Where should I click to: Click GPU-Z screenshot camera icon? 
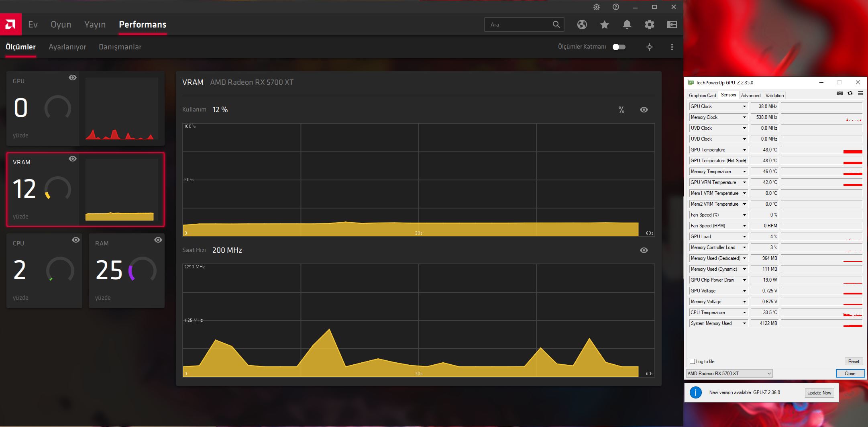pos(840,93)
